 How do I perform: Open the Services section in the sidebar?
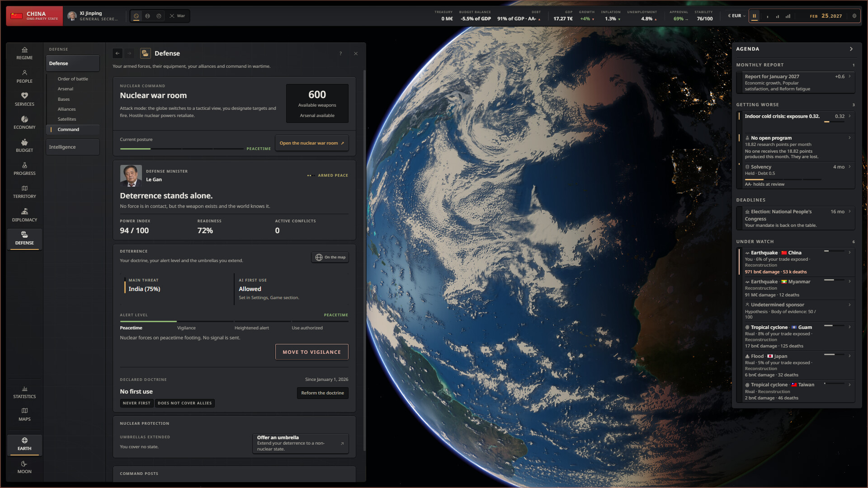pyautogui.click(x=24, y=99)
